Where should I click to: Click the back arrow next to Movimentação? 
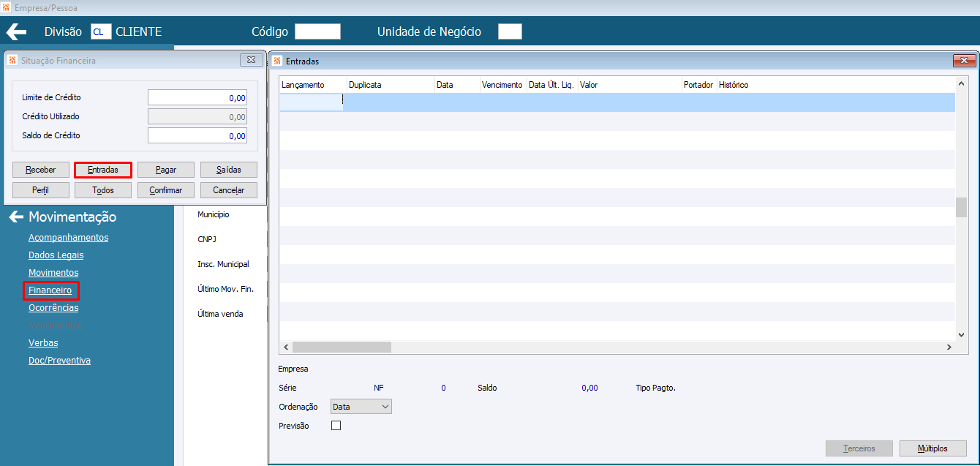[x=16, y=217]
